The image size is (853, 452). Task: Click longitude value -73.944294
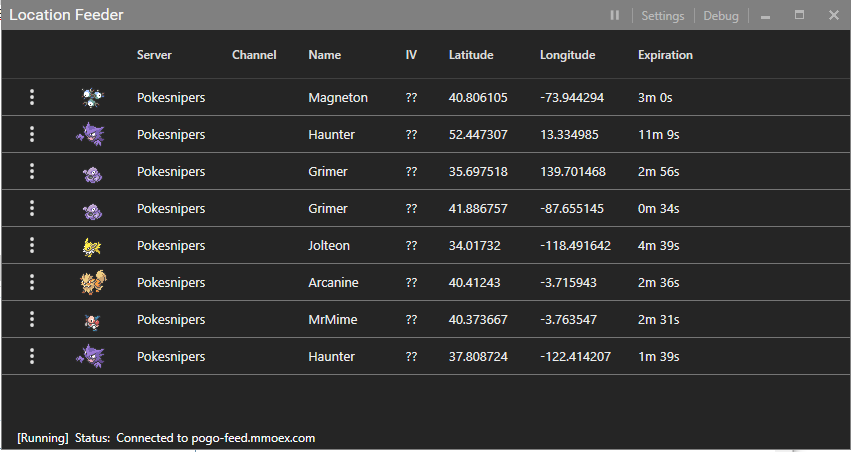(x=572, y=98)
